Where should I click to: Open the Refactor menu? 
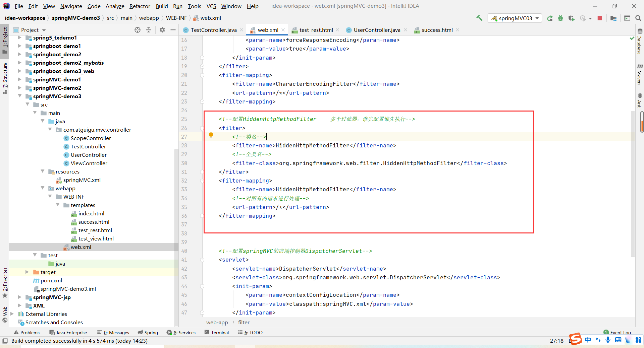point(140,6)
